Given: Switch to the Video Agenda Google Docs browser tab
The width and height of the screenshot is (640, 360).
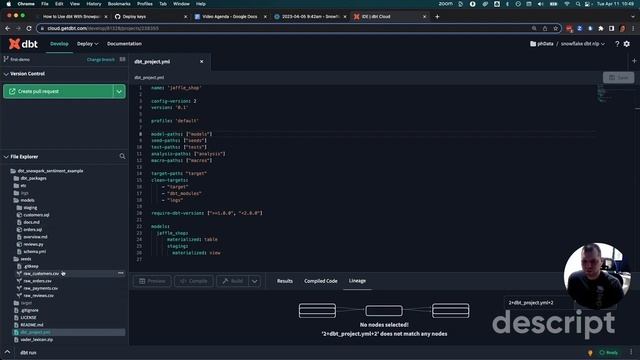Looking at the screenshot, I should coord(230,16).
